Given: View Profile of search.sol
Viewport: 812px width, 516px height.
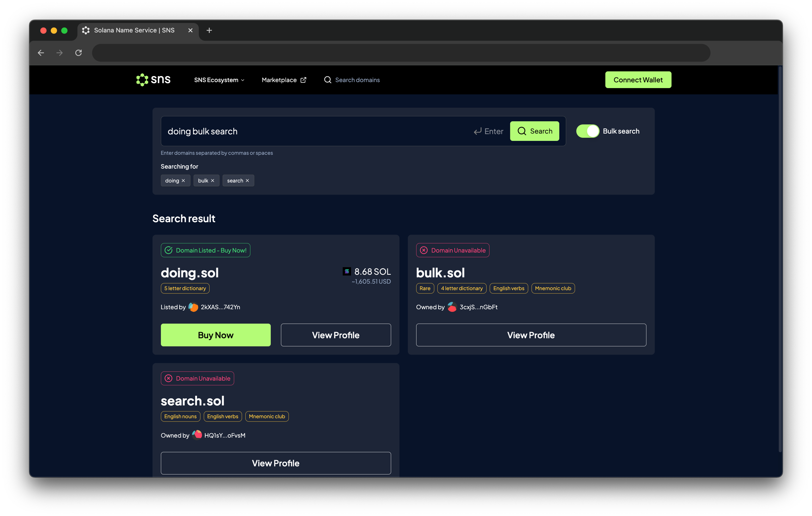Looking at the screenshot, I should click(x=276, y=463).
